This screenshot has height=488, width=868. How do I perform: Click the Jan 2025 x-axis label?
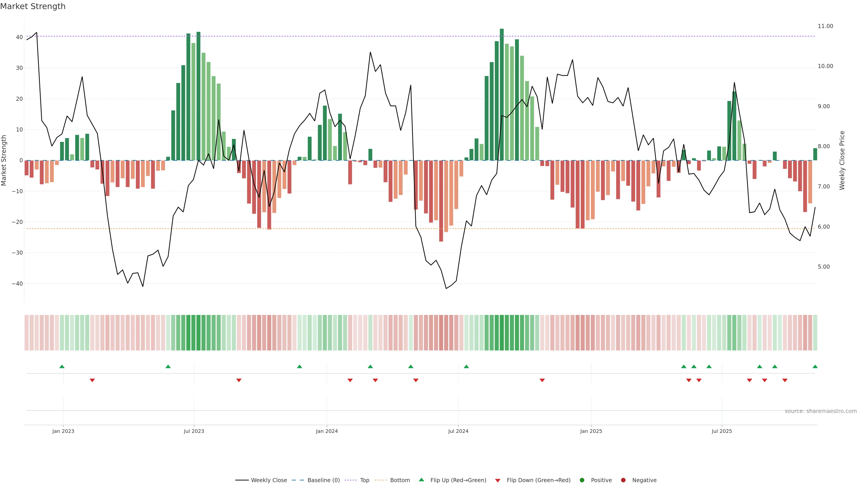coord(591,431)
